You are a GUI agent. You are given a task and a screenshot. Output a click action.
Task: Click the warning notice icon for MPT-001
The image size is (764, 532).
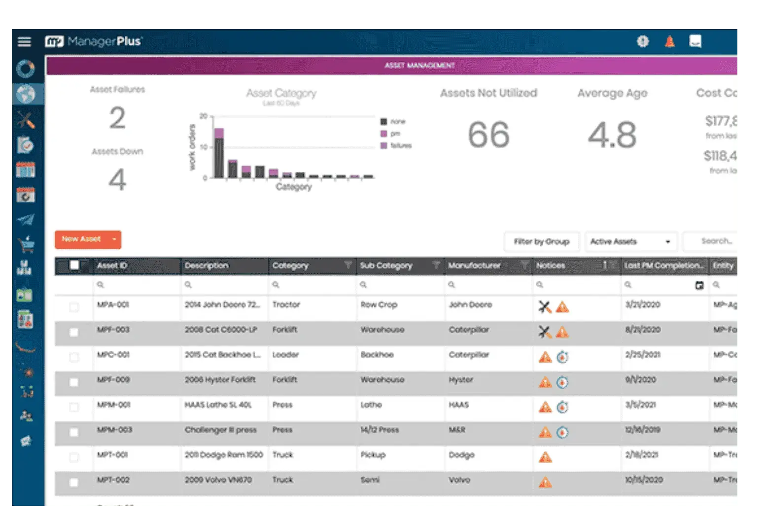tap(546, 458)
